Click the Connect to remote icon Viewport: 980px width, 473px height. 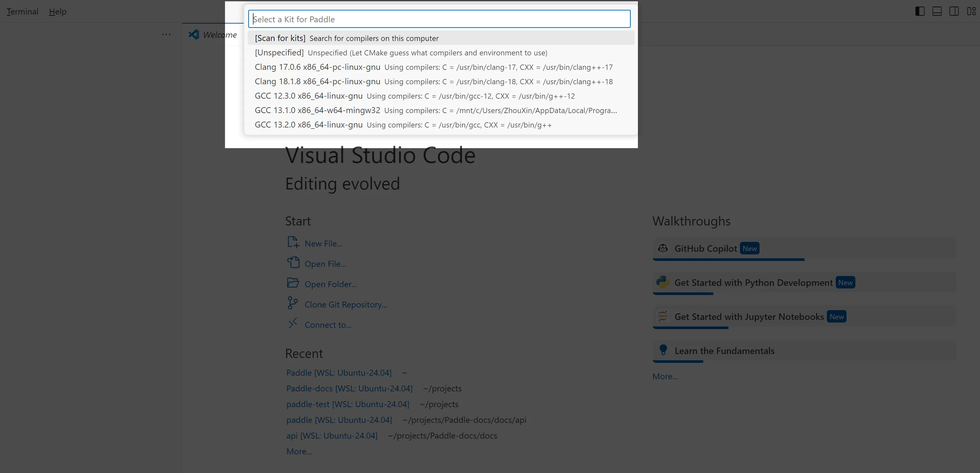[x=293, y=324]
